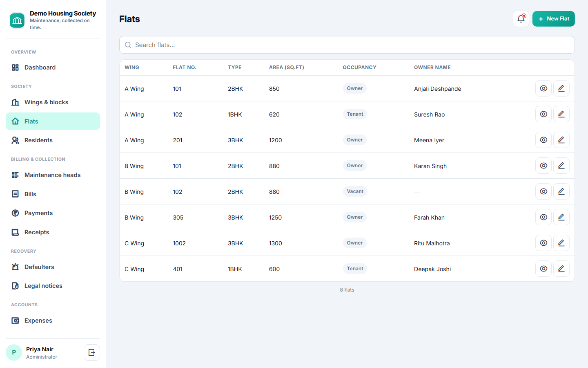Screen dimensions: 588x368
Task: Click the Occupancy column header
Action: 360,67
